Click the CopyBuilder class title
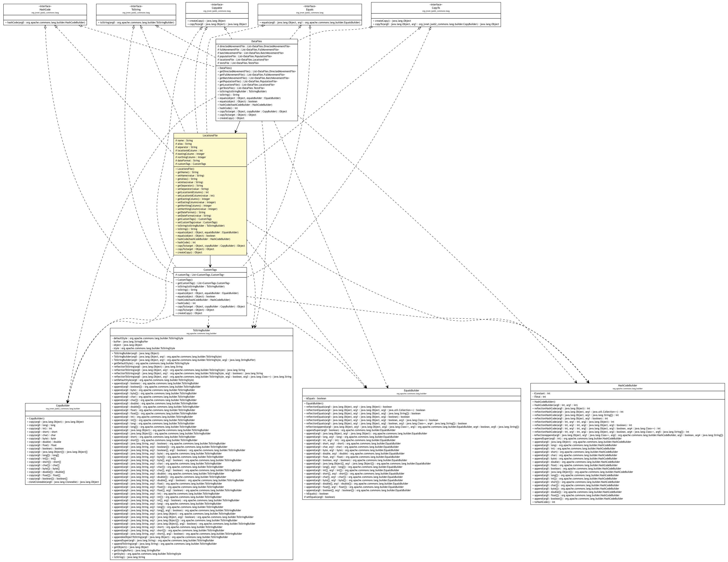The image size is (728, 562). 63,405
